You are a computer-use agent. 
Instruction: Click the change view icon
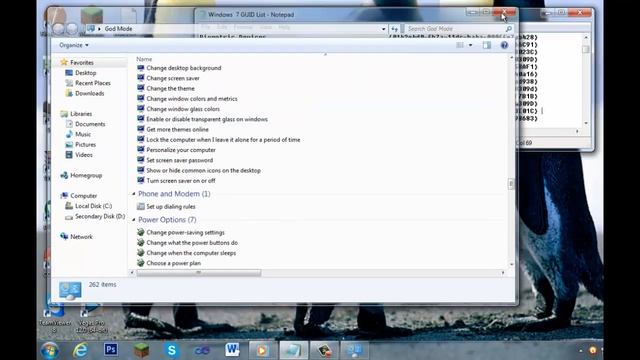click(460, 45)
